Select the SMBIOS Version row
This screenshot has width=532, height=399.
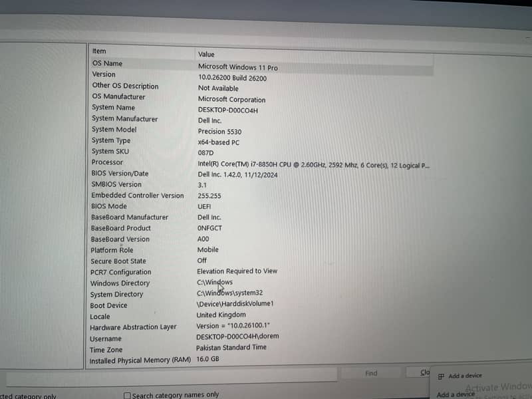tap(116, 184)
